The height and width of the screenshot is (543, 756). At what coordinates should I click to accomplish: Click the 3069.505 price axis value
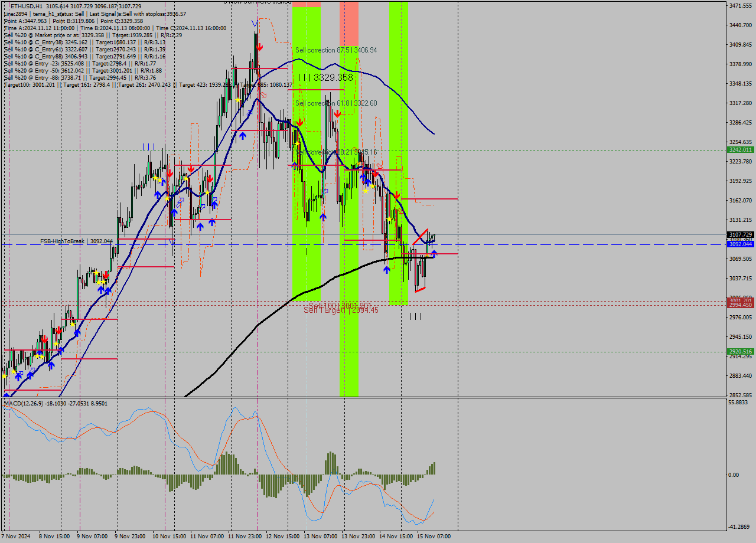[740, 259]
